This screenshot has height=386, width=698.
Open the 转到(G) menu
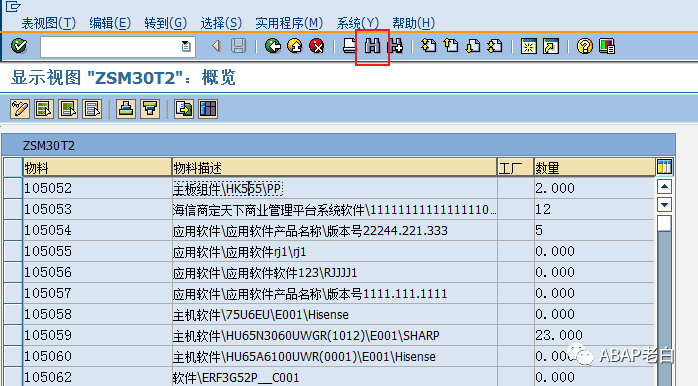pos(166,23)
